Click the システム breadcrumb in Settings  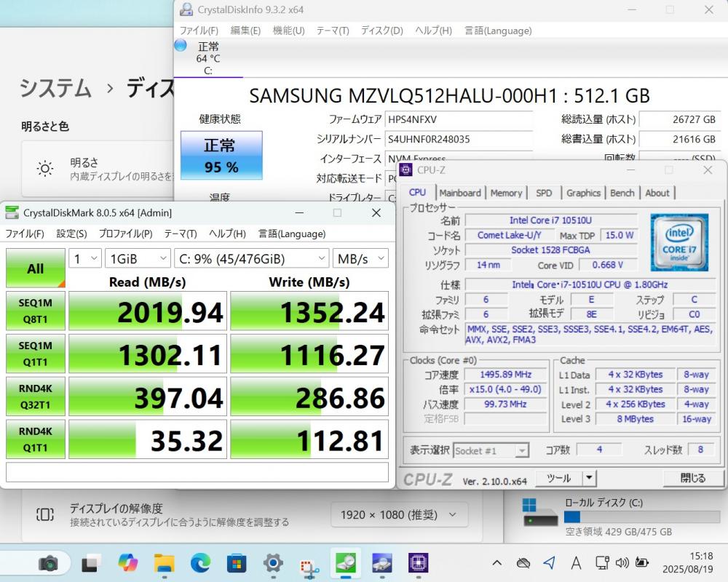(55, 88)
